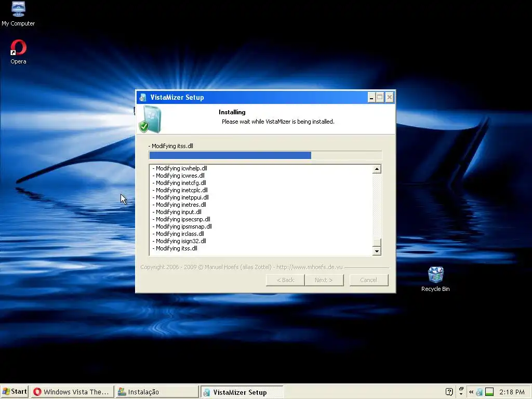The width and height of the screenshot is (532, 399).
Task: Click the log list scroll-down arrow
Action: click(x=377, y=251)
